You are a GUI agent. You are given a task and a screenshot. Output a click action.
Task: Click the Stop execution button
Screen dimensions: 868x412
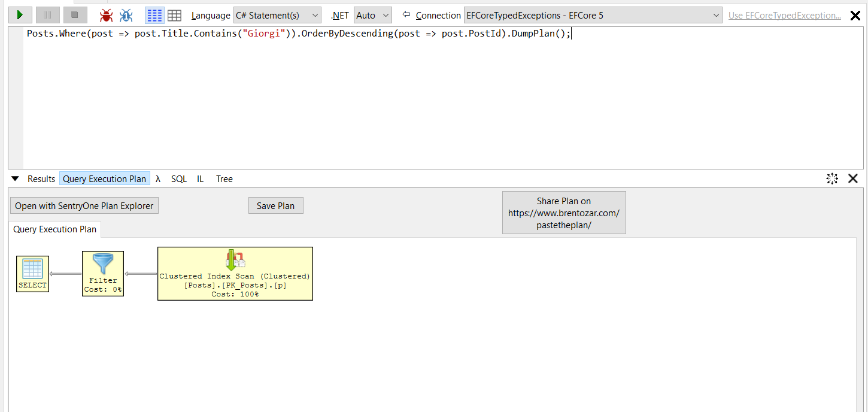tap(75, 15)
